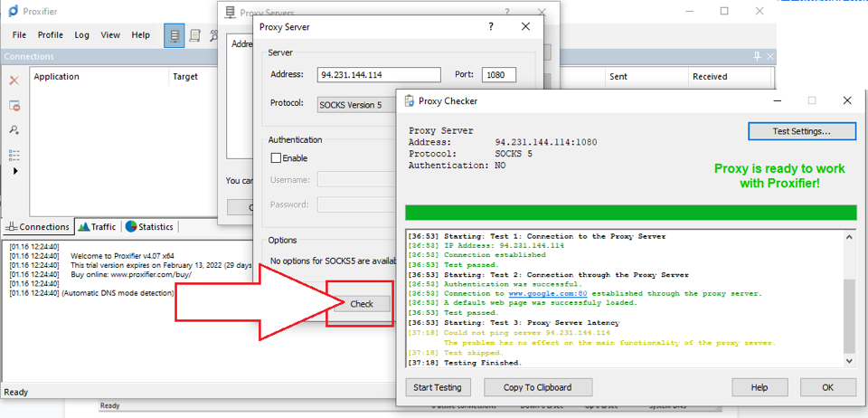The height and width of the screenshot is (418, 868).
Task: Open the Proxification Rules toolbar icon
Action: tap(194, 35)
